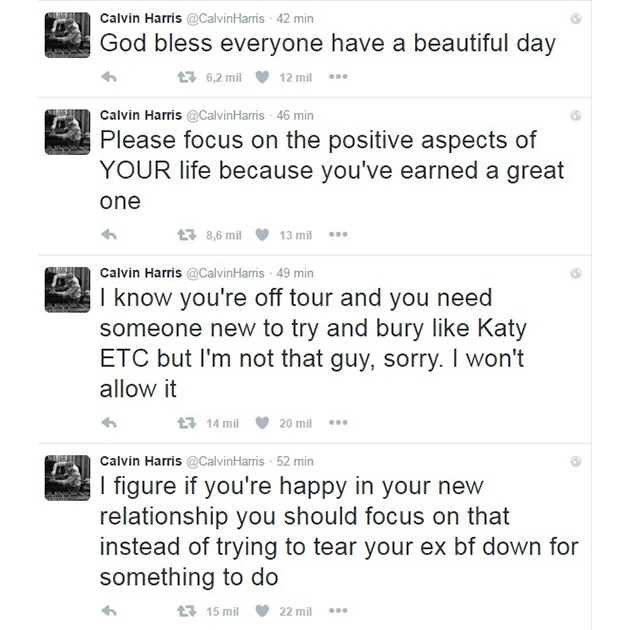Screen dimensions: 630x630
Task: Open more options on "off tour" tweet
Action: [x=337, y=423]
